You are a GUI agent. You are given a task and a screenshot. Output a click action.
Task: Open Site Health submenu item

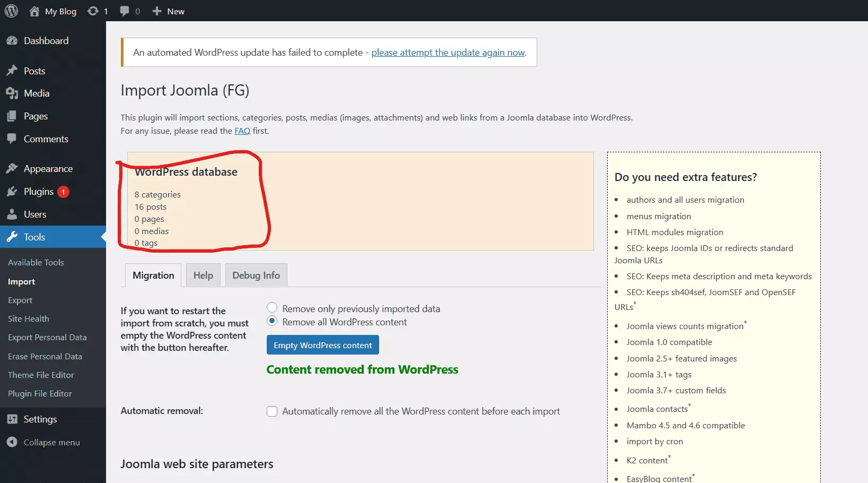tap(29, 319)
